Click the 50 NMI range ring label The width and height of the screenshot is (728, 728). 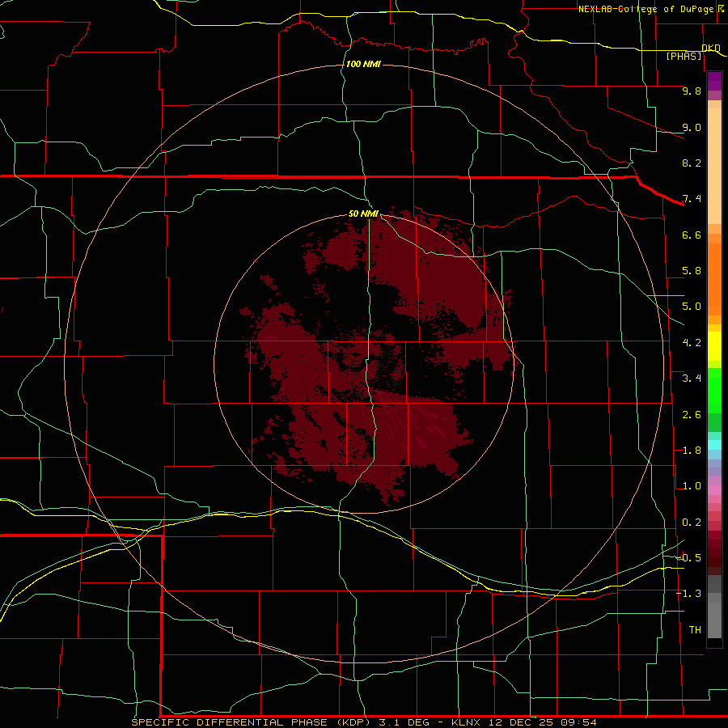(363, 214)
